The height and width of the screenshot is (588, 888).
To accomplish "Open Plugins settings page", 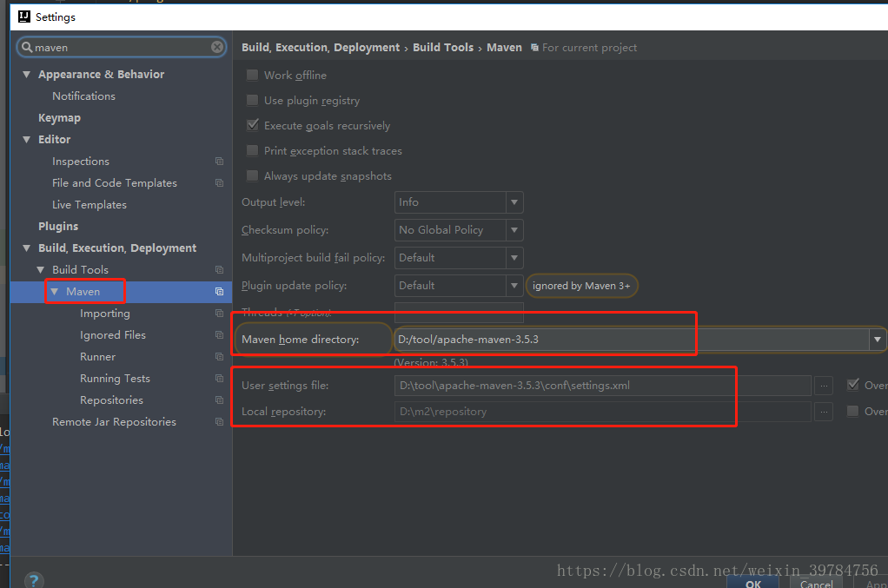I will tap(58, 227).
